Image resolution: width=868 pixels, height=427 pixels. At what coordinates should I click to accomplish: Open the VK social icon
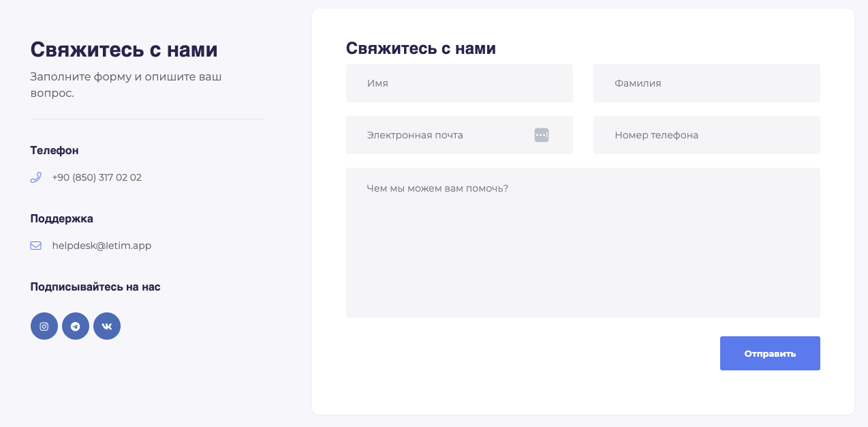[x=106, y=326]
